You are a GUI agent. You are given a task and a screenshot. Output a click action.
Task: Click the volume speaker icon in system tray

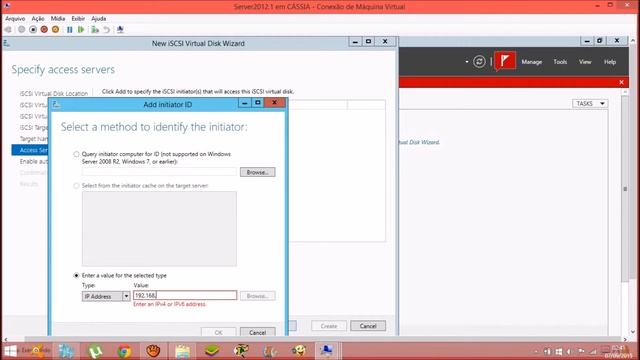coord(569,351)
